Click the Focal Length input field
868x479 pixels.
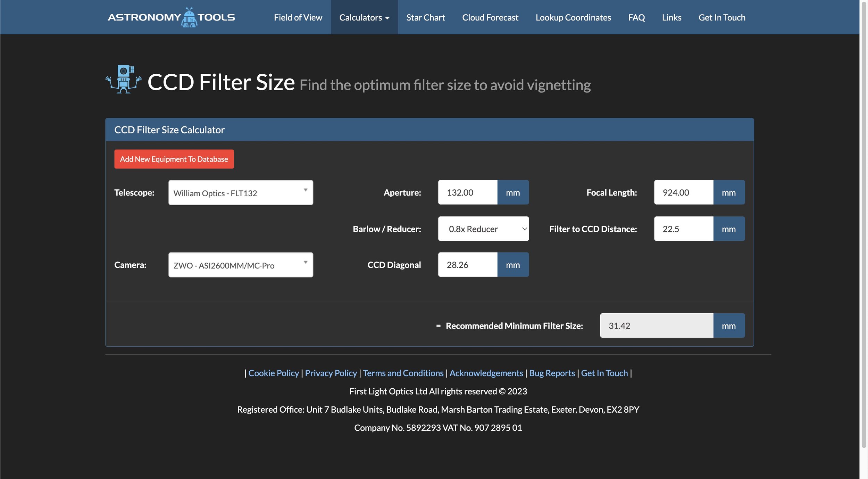pos(684,192)
